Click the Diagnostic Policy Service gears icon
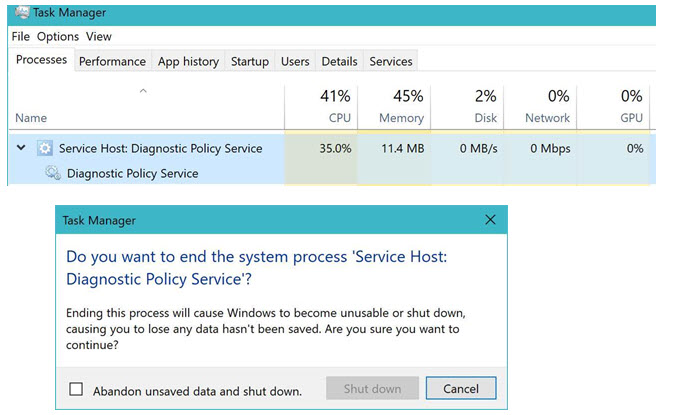This screenshot has width=679, height=415. click(x=53, y=173)
